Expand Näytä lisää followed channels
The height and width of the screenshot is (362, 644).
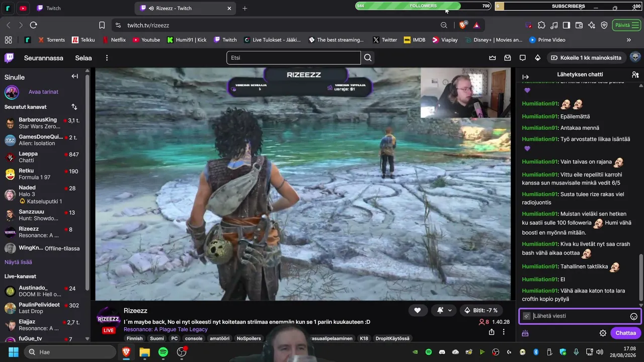tap(18, 262)
